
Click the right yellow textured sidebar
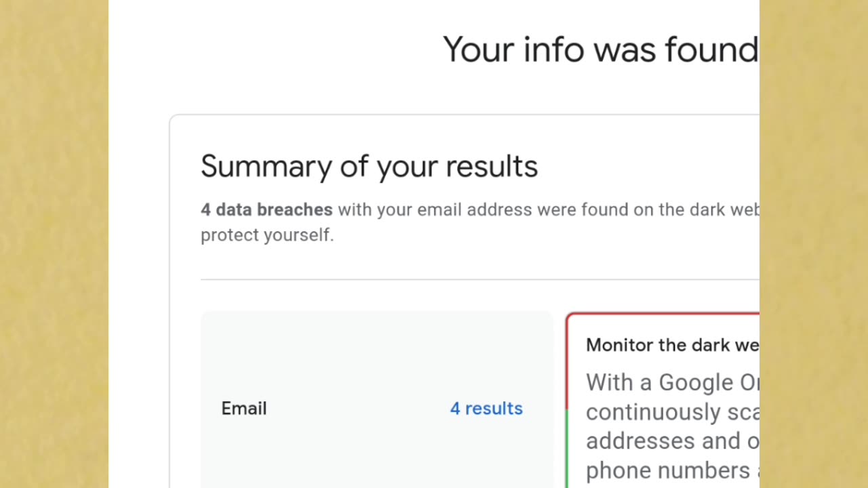(814, 244)
